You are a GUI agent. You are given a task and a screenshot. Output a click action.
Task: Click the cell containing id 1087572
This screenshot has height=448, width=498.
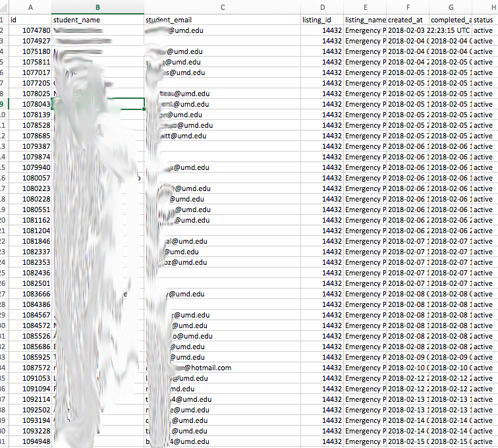pyautogui.click(x=31, y=368)
